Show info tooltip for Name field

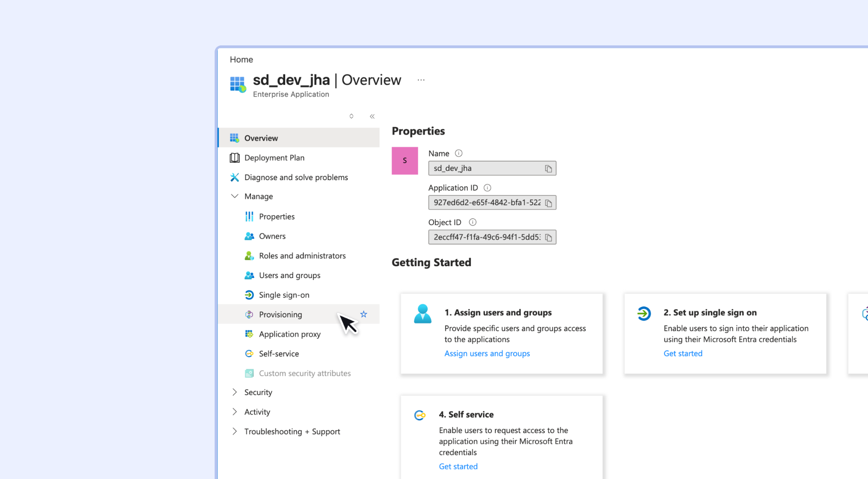[459, 153]
